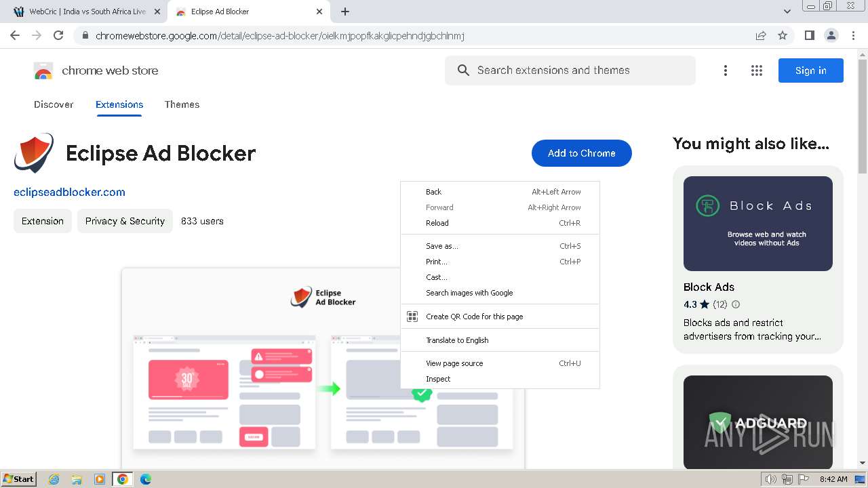868x488 pixels.
Task: Click the Eclipse Ad Blocker screenshot preview
Action: coord(323,369)
